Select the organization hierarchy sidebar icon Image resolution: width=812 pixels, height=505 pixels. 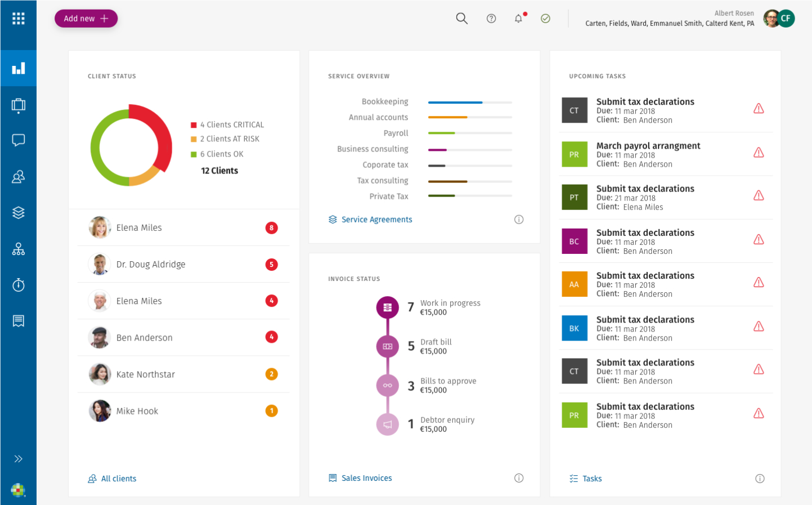click(x=19, y=249)
